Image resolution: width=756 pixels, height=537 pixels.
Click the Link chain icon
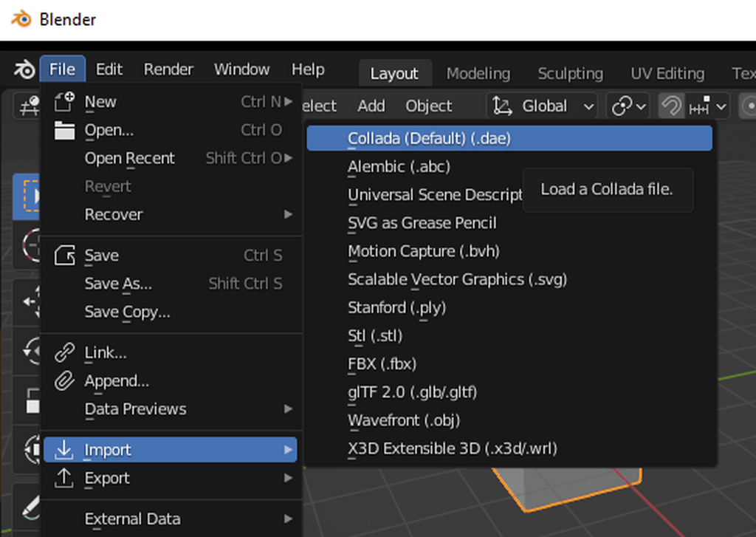64,352
